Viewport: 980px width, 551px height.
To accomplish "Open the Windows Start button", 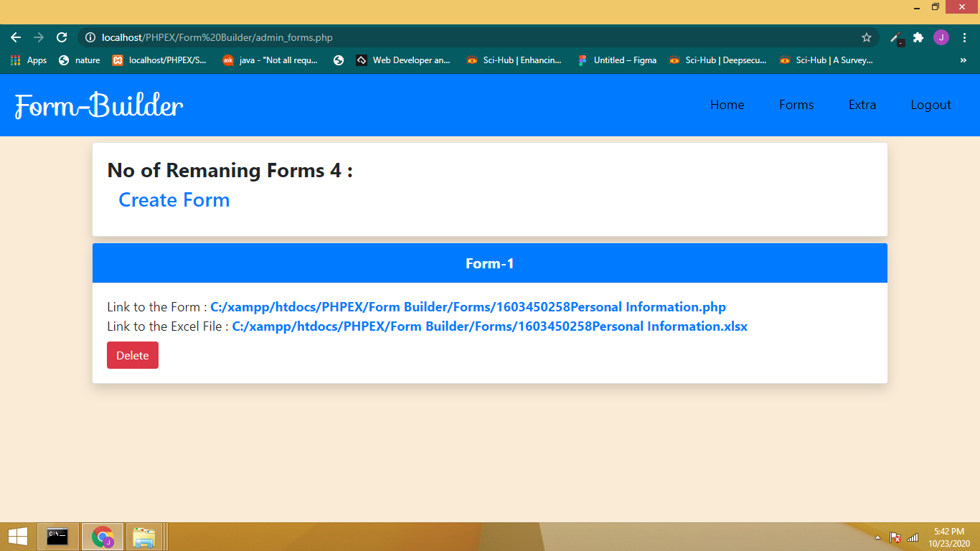I will (18, 537).
